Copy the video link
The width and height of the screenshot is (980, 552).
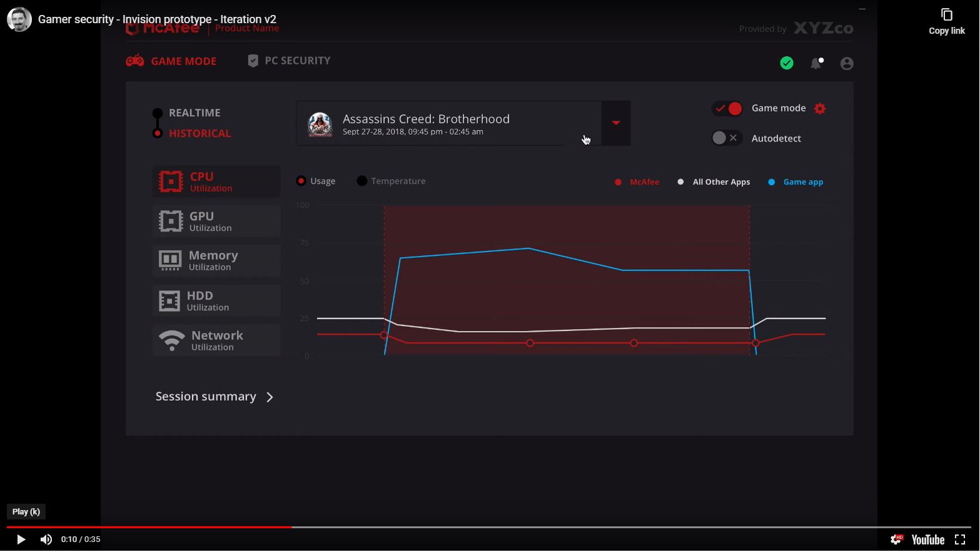[947, 21]
